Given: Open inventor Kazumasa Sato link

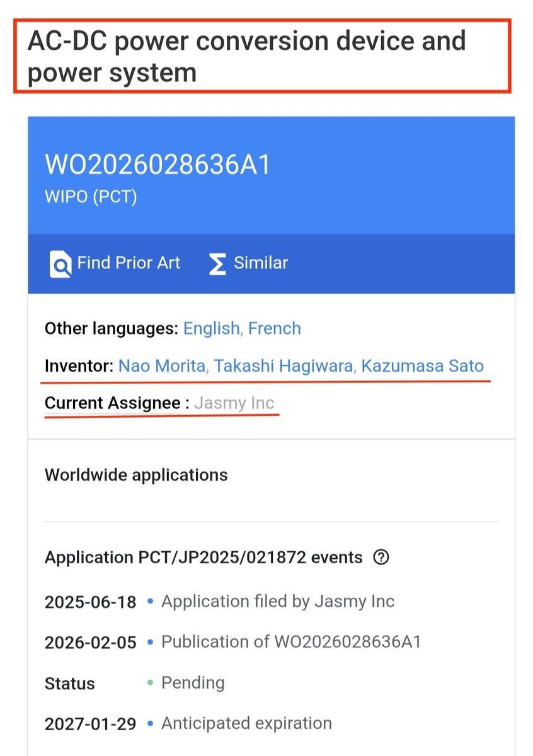Looking at the screenshot, I should (x=423, y=366).
